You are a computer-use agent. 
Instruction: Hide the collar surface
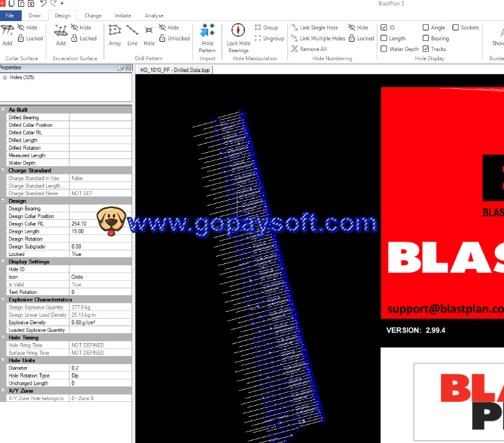(27, 28)
